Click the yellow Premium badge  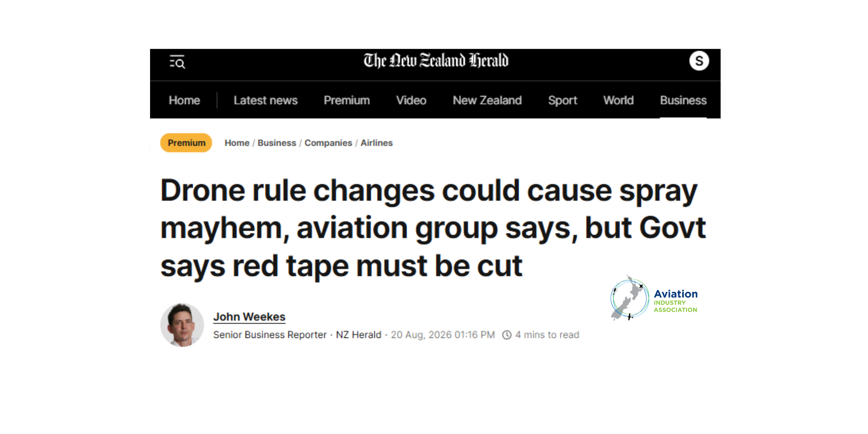(x=186, y=143)
